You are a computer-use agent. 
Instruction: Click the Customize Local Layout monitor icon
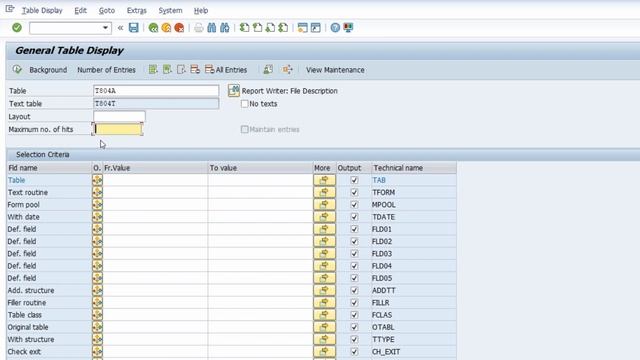point(348,28)
